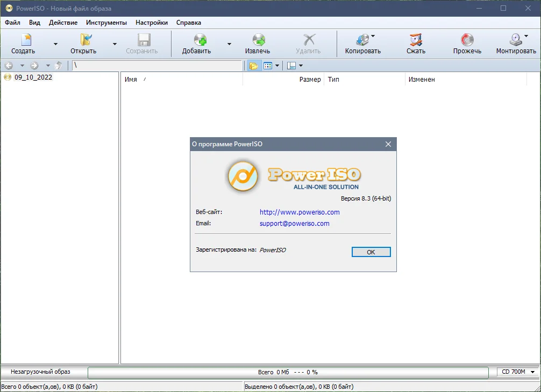The width and height of the screenshot is (541, 392).
Task: Open the http://www.poweriso.com link
Action: (300, 212)
